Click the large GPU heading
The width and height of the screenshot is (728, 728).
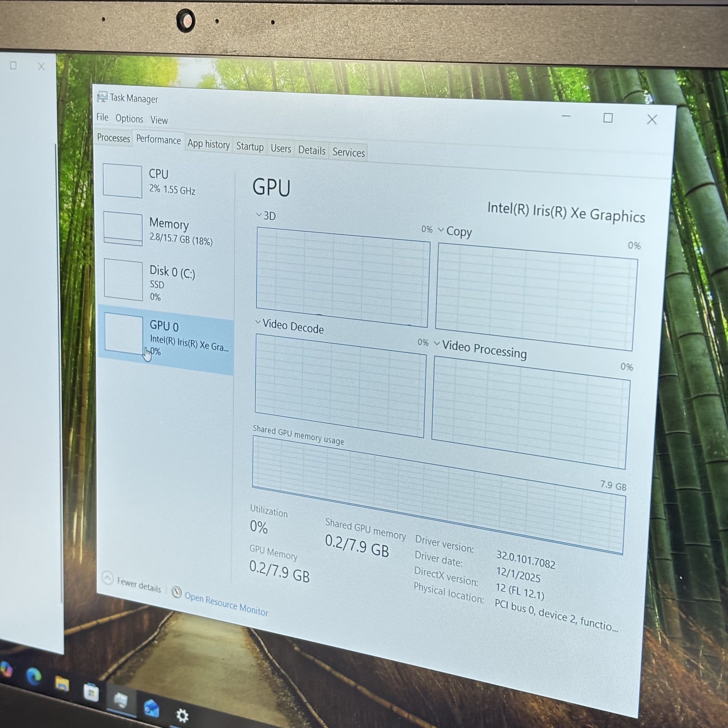(271, 187)
